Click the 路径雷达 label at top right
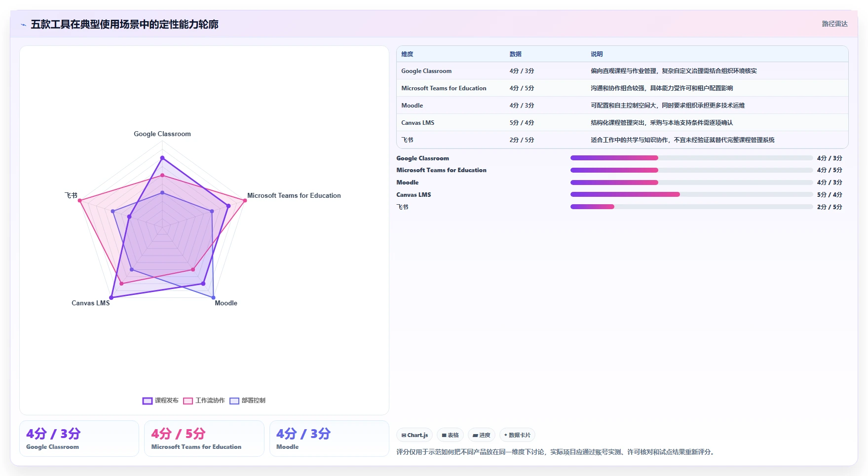The height and width of the screenshot is (476, 868). click(834, 24)
